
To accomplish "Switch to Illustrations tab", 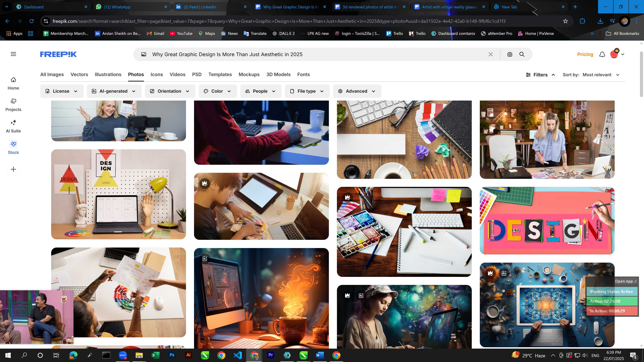I will [108, 74].
